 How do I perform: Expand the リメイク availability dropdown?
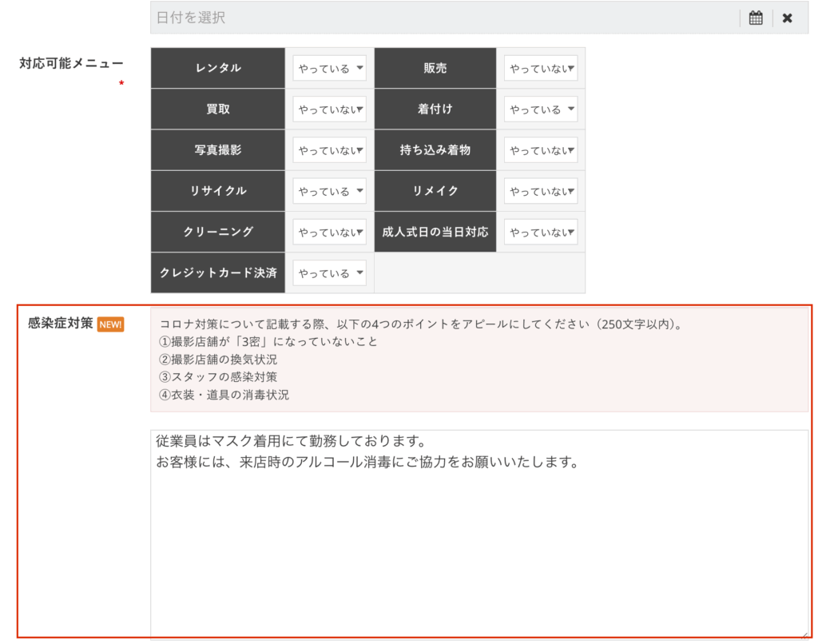pos(540,191)
